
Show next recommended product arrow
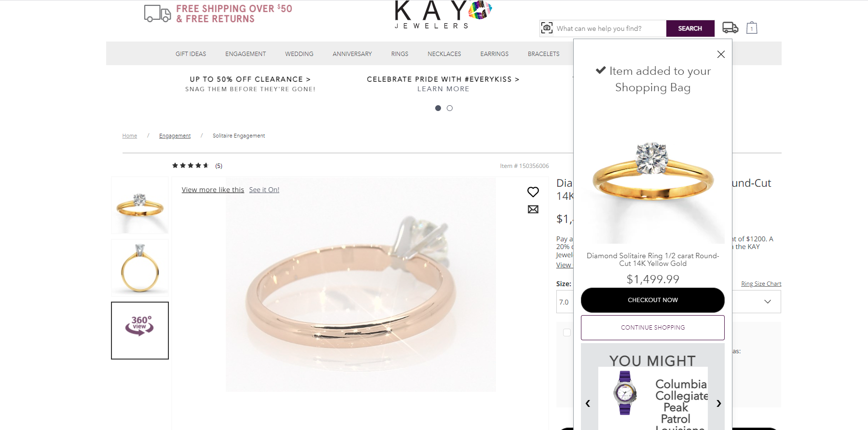718,403
